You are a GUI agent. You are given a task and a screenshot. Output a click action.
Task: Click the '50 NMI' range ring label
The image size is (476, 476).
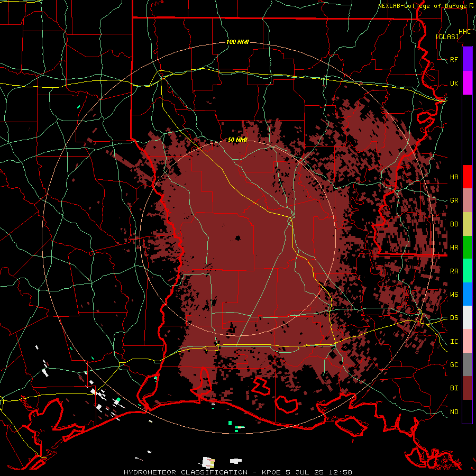click(237, 140)
